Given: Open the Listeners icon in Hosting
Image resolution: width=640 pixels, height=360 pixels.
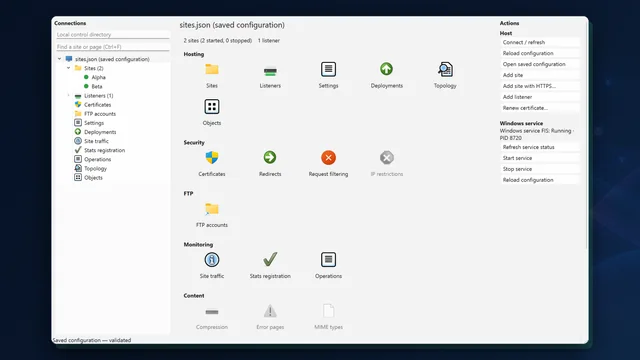Looking at the screenshot, I should coord(270,72).
